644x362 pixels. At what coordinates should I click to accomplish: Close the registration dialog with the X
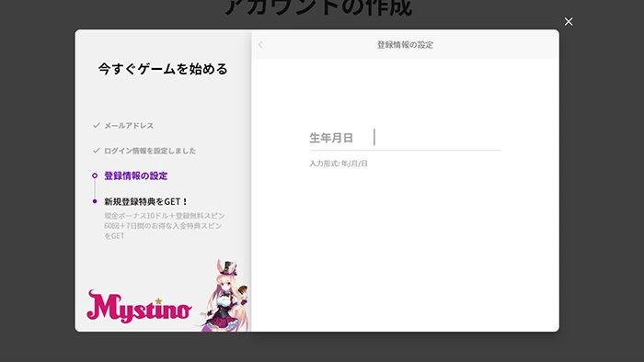pos(569,22)
